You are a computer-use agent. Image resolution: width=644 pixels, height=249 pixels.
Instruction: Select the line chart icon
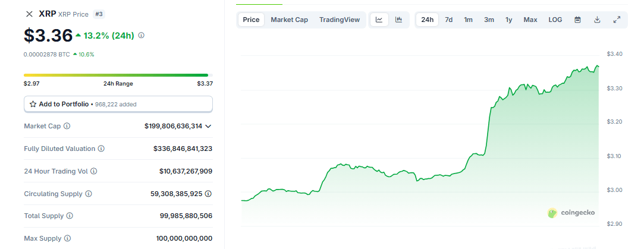[379, 20]
